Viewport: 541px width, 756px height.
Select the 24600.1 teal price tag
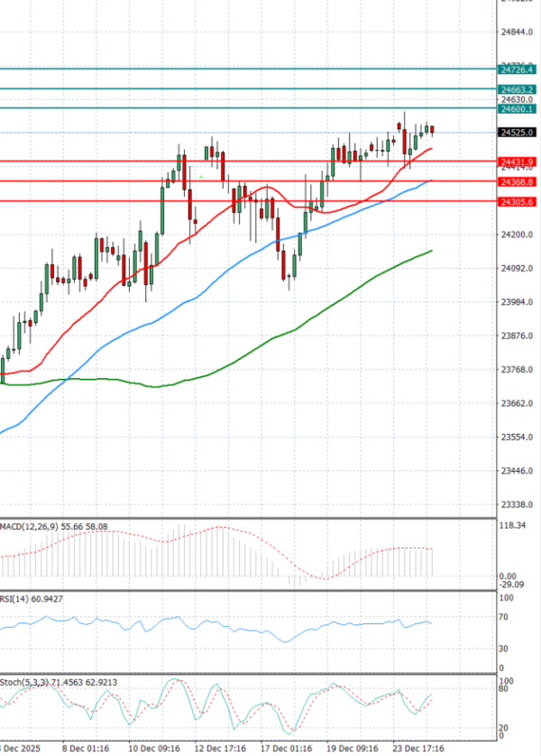point(518,109)
